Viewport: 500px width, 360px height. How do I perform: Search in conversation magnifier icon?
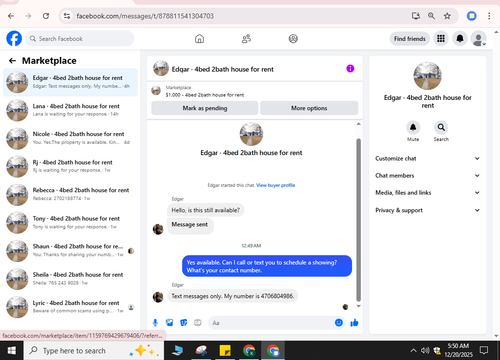441,127
